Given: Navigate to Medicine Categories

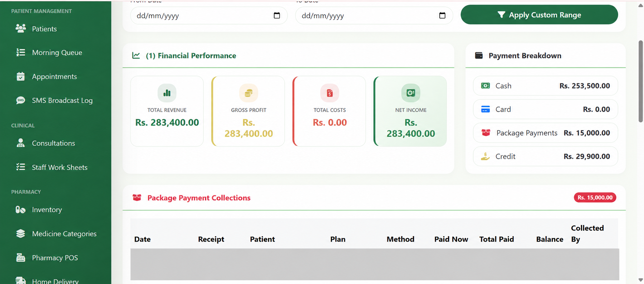Looking at the screenshot, I should click(64, 234).
